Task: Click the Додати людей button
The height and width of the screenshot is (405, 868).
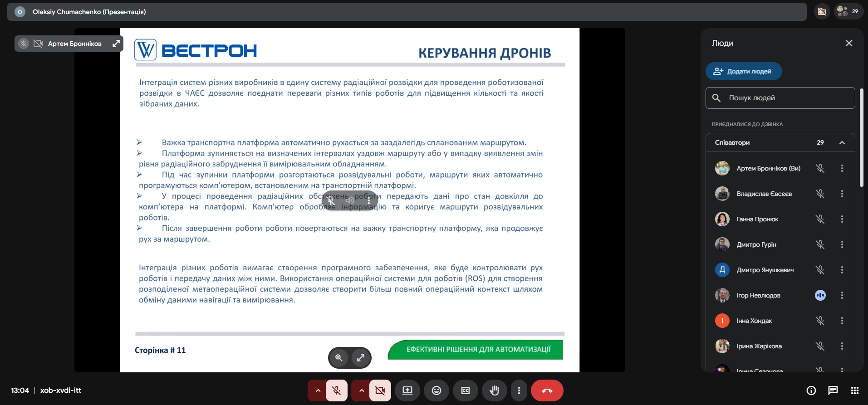Action: [x=743, y=71]
